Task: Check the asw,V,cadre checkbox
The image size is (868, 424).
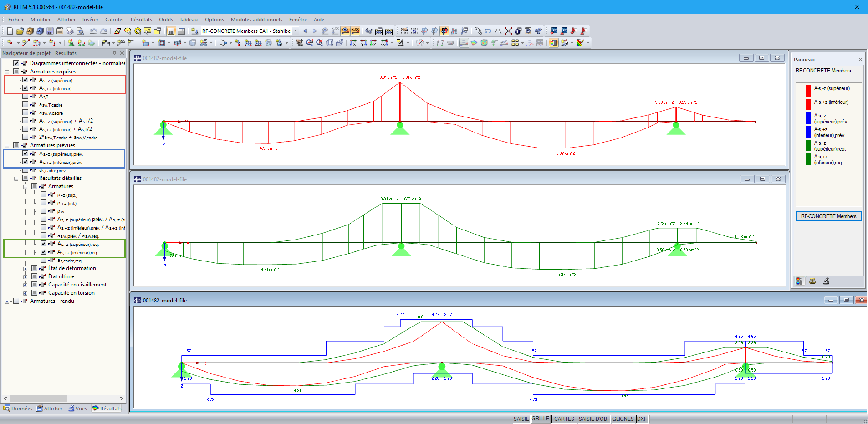Action: pos(26,112)
